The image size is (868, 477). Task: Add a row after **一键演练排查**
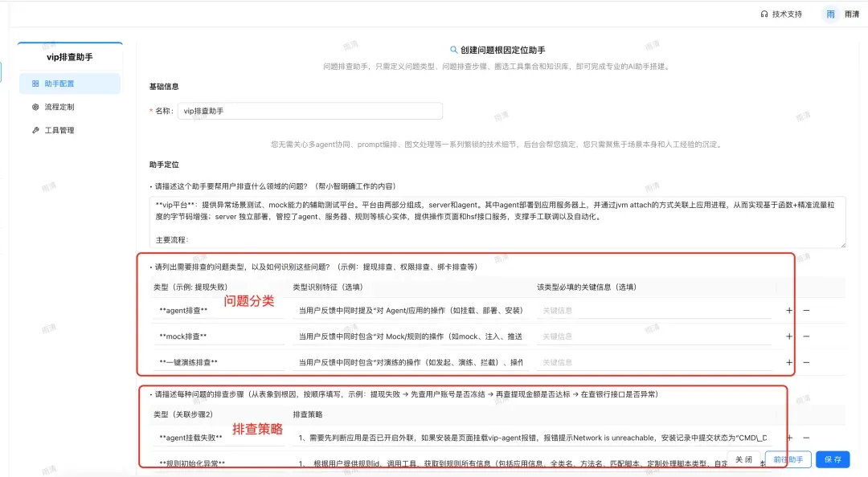pyautogui.click(x=789, y=362)
